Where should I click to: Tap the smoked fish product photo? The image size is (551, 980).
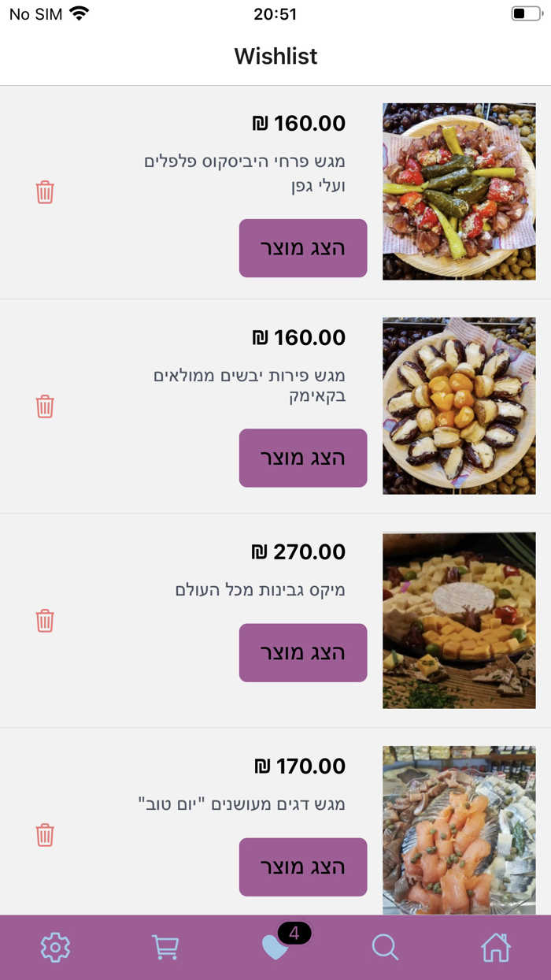[459, 831]
